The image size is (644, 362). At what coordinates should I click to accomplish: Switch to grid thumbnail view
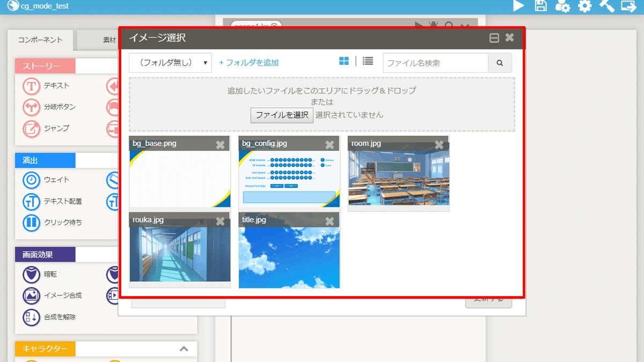click(x=344, y=61)
